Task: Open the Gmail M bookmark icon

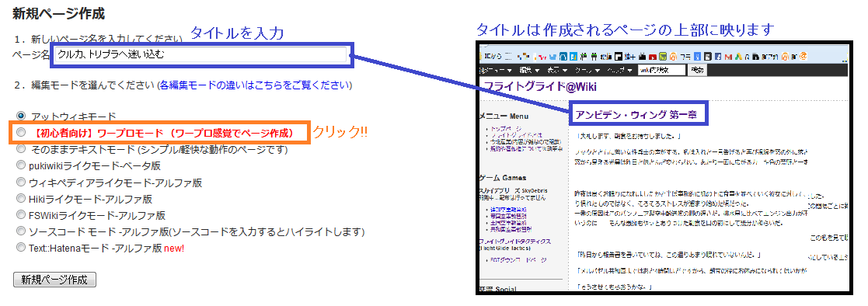Action: click(x=728, y=57)
